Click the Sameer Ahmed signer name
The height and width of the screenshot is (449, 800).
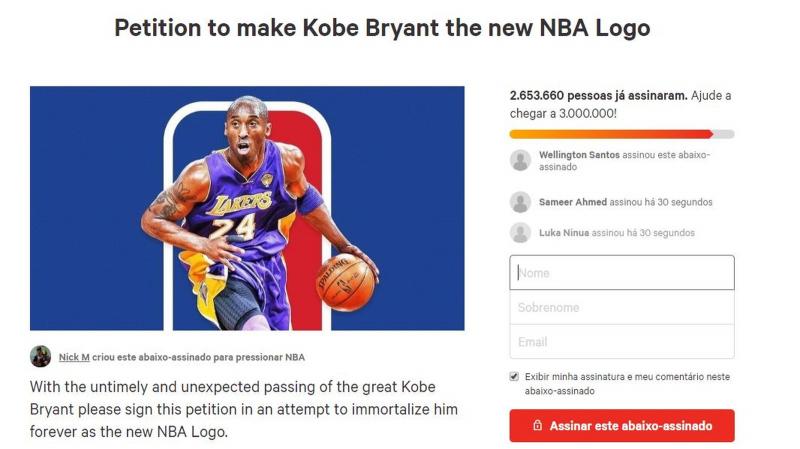[x=572, y=202]
